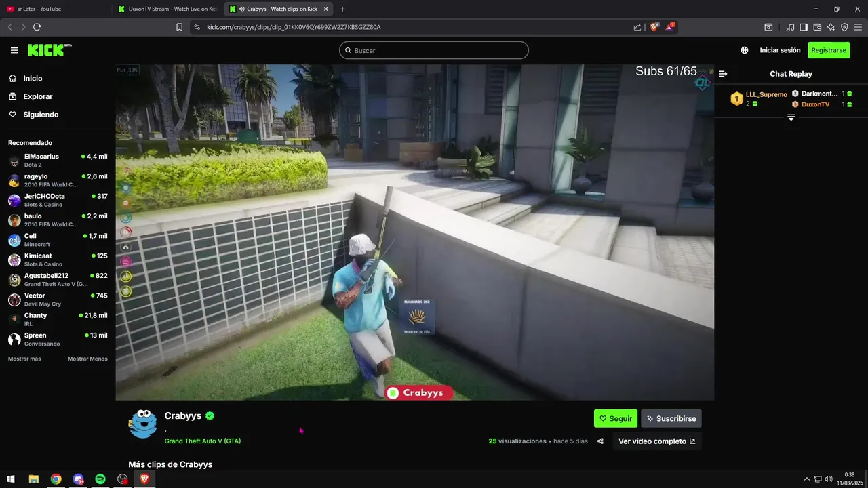Open ElMacarius recommended channel
The height and width of the screenshot is (488, 868).
[x=58, y=160]
